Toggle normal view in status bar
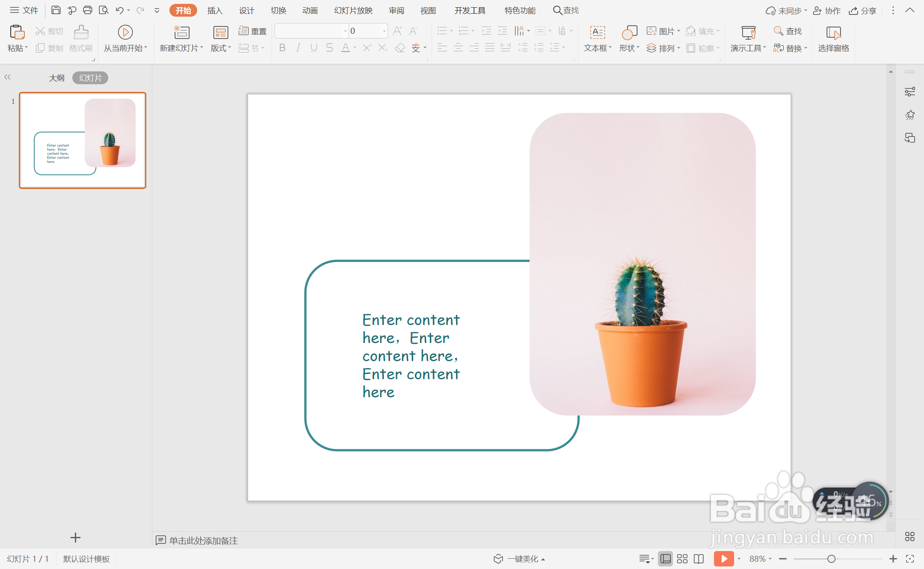This screenshot has height=569, width=924. [x=665, y=559]
